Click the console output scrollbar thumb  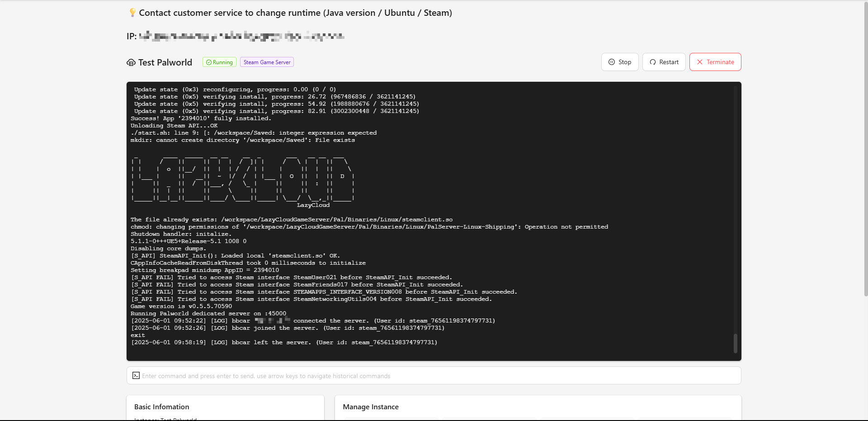pyautogui.click(x=736, y=343)
